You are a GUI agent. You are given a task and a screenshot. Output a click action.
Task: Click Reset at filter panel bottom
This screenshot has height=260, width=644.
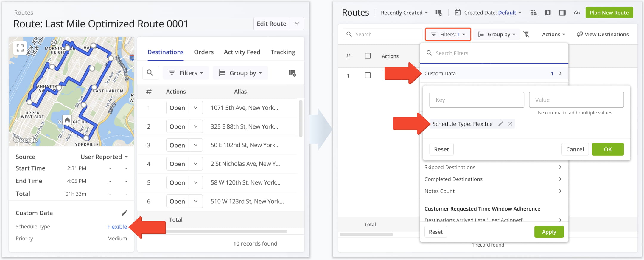click(x=435, y=232)
